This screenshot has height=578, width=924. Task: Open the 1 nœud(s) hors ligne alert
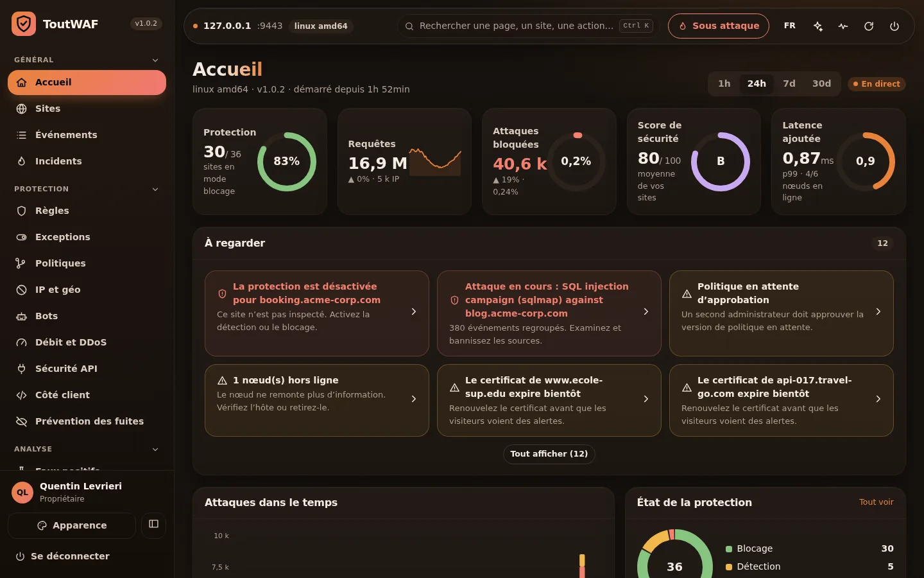317,400
